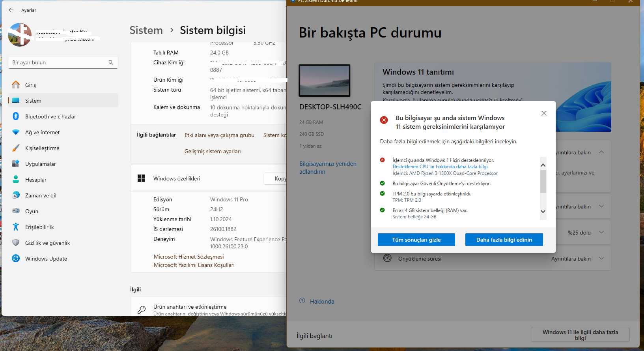The height and width of the screenshot is (351, 644).
Task: Go to Erişilebilirlik settings
Action: (x=63, y=227)
